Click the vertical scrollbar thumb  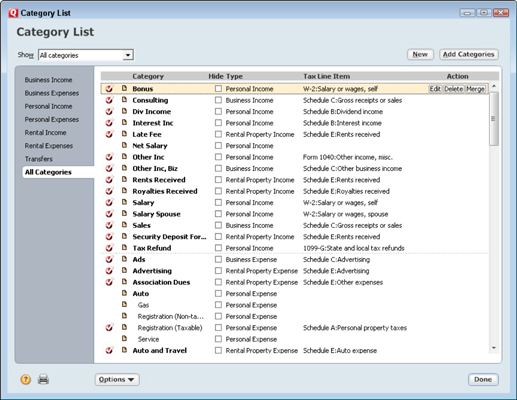[494, 118]
